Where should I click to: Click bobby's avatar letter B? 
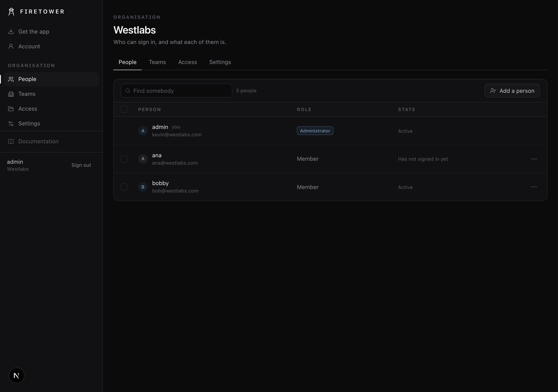[143, 187]
